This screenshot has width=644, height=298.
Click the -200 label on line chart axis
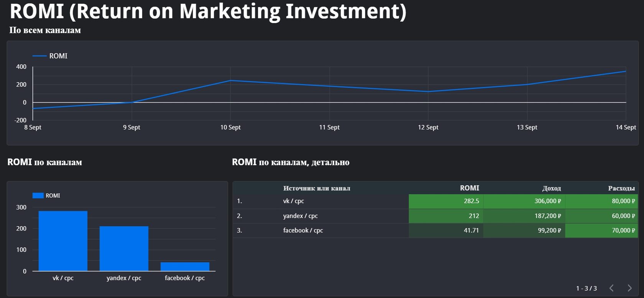(20, 120)
